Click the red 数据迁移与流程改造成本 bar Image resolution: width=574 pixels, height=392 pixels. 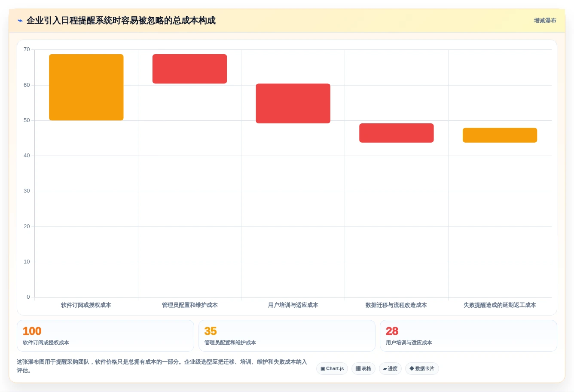coord(397,133)
